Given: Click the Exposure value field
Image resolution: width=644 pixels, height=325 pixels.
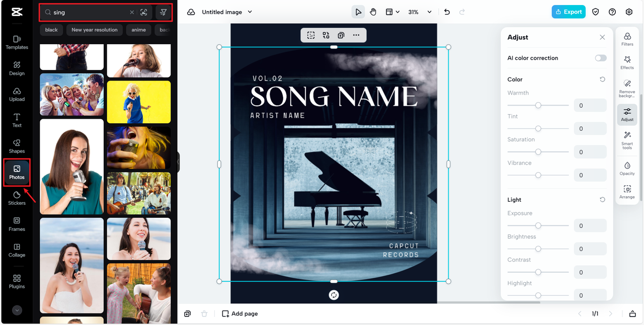Looking at the screenshot, I should (590, 225).
